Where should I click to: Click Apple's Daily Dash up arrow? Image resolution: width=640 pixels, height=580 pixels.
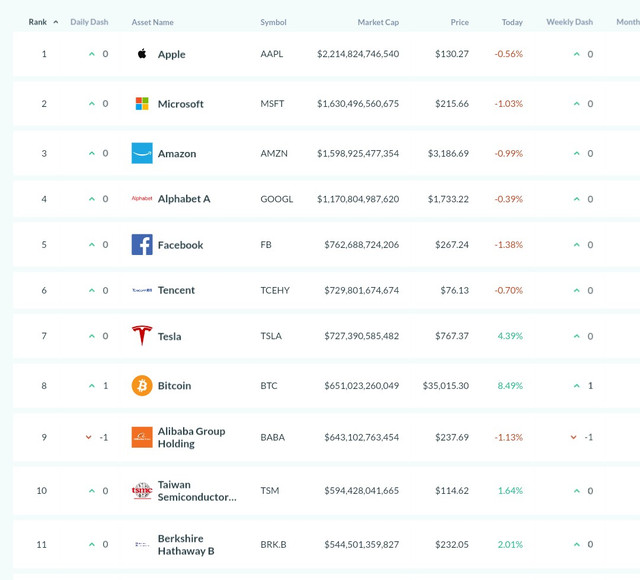click(x=92, y=54)
